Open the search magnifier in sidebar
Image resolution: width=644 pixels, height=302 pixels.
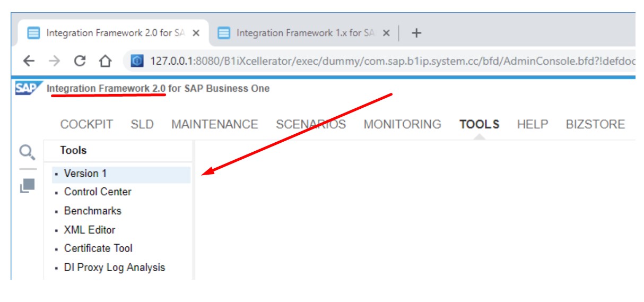coord(27,152)
